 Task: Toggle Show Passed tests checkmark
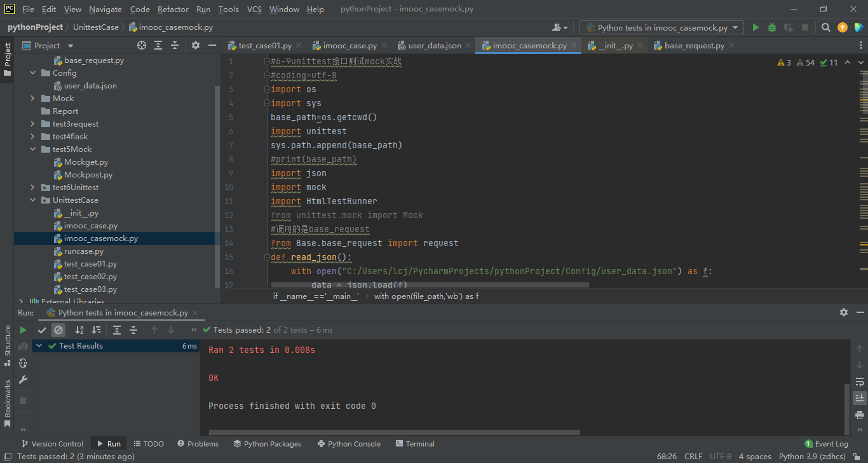[x=42, y=330]
